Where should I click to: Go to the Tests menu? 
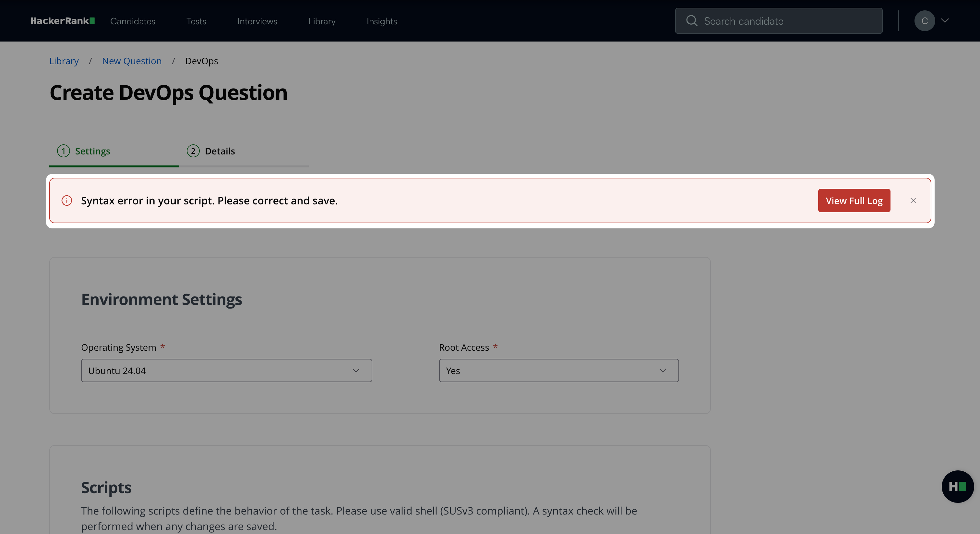(x=196, y=21)
